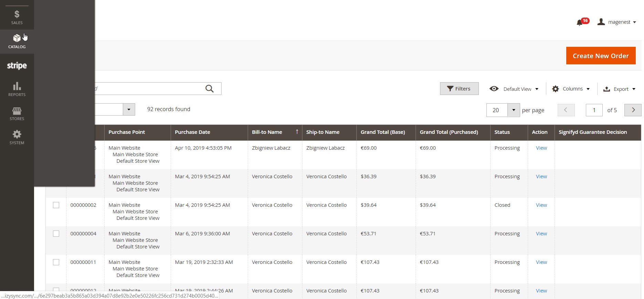Check the box for order 000000011
Viewport: 644px width, 299px height.
pos(56,262)
